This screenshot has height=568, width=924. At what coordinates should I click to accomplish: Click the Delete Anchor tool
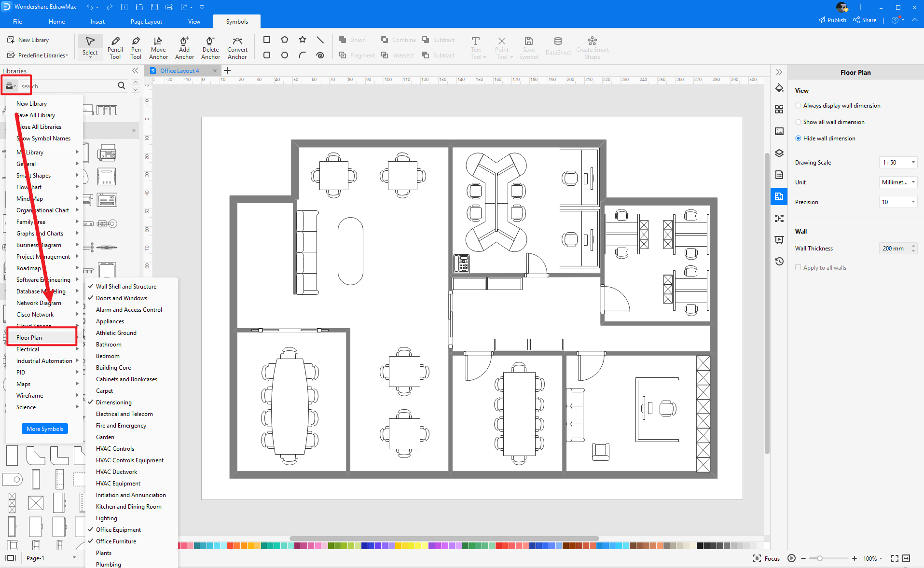[210, 47]
